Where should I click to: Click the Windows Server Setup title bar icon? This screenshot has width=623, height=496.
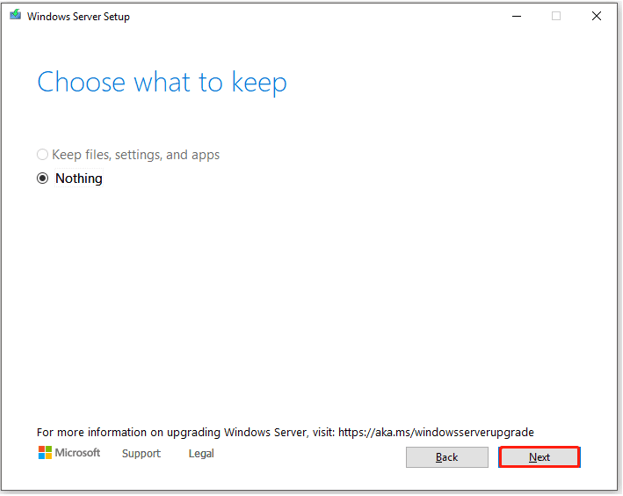[15, 15]
